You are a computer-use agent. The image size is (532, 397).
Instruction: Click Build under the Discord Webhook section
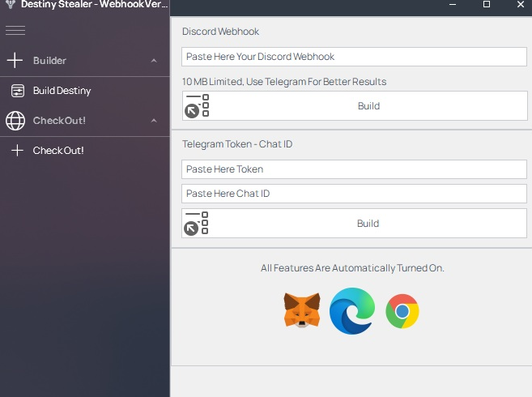tap(355, 105)
